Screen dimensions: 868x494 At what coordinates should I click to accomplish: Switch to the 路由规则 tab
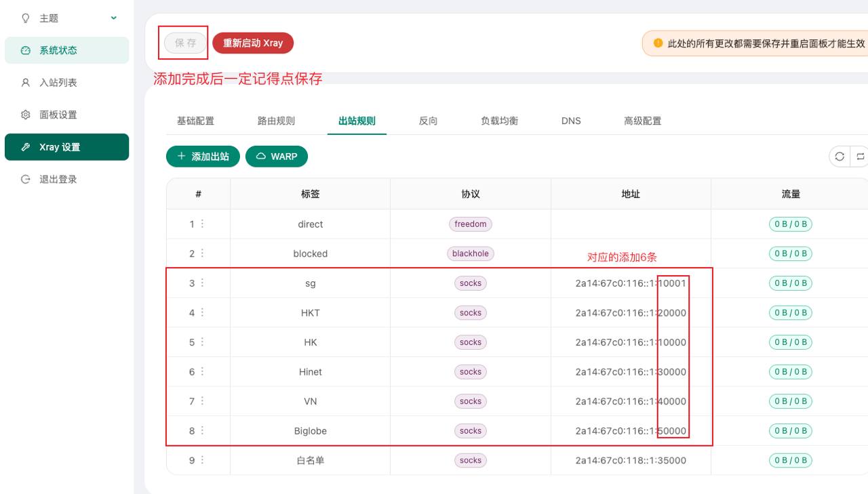coord(276,121)
